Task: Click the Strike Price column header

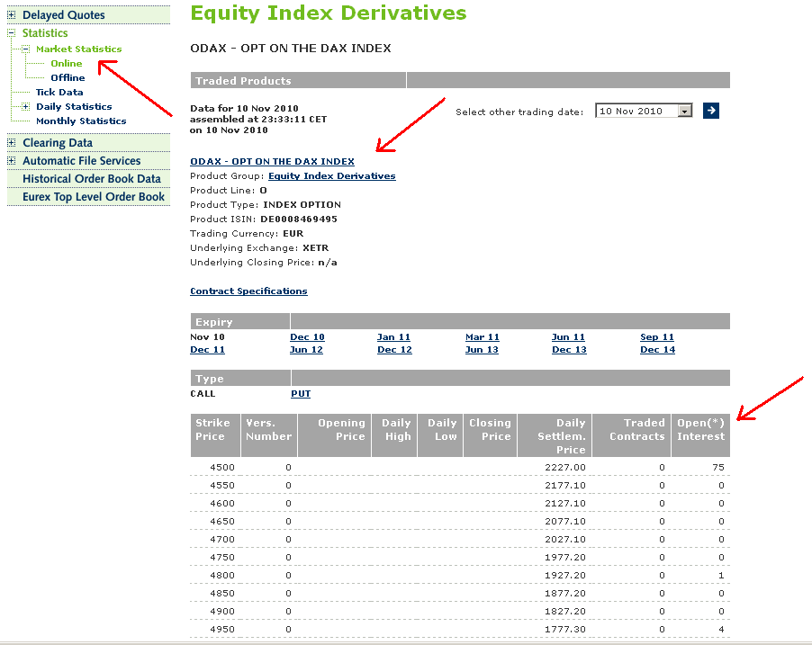Action: (x=215, y=435)
